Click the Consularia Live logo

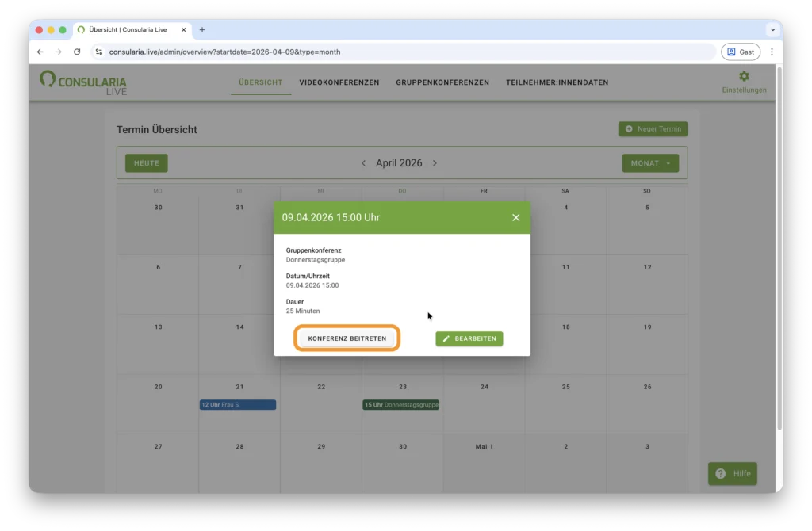coord(83,82)
